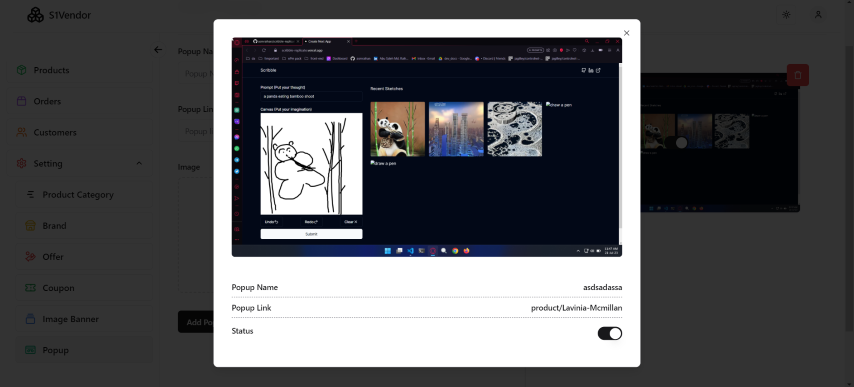Open the user profile icon
This screenshot has width=854, height=387.
point(818,15)
